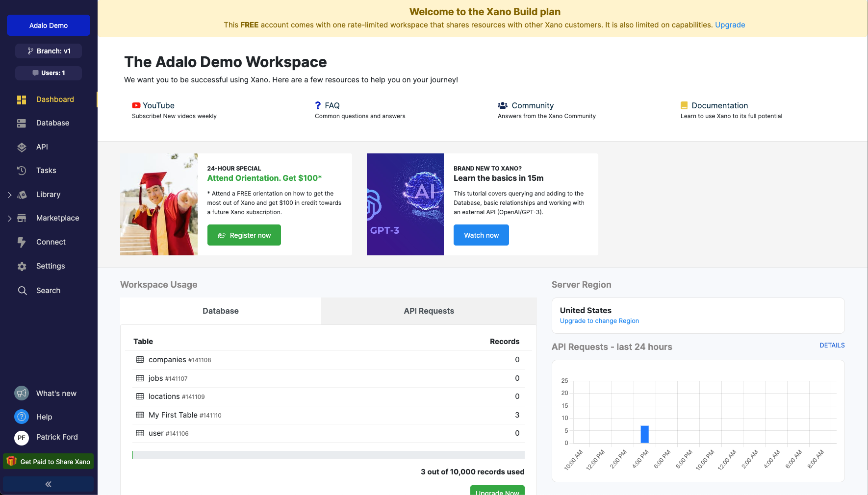Open the Branch: v1 selector
Image resolution: width=868 pixels, height=495 pixels.
[x=49, y=51]
